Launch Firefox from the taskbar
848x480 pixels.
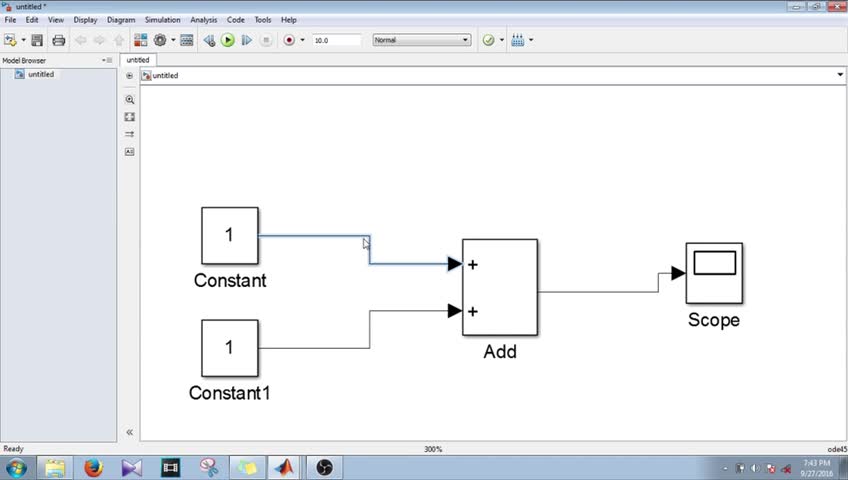(93, 468)
